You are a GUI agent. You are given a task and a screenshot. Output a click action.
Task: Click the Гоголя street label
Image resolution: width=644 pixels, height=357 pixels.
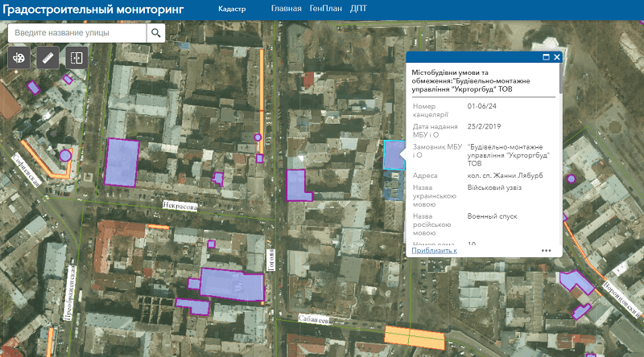pyautogui.click(x=270, y=260)
